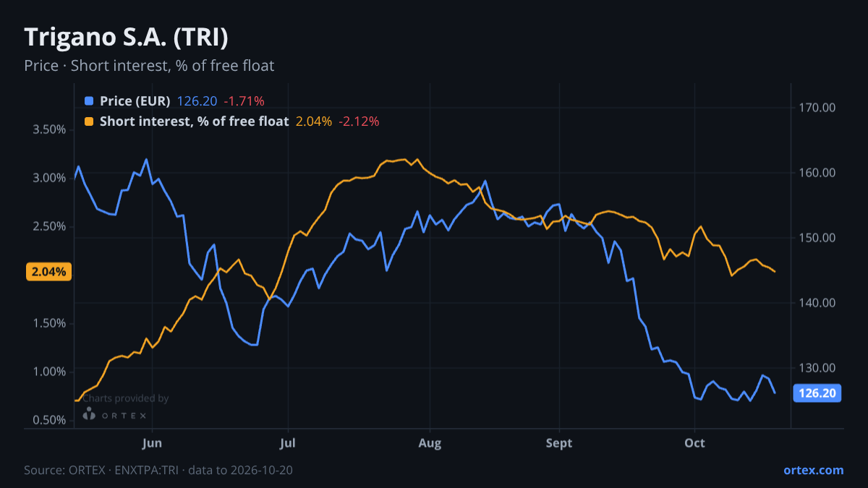
Task: Click the 0.50% left axis label
Action: (49, 420)
